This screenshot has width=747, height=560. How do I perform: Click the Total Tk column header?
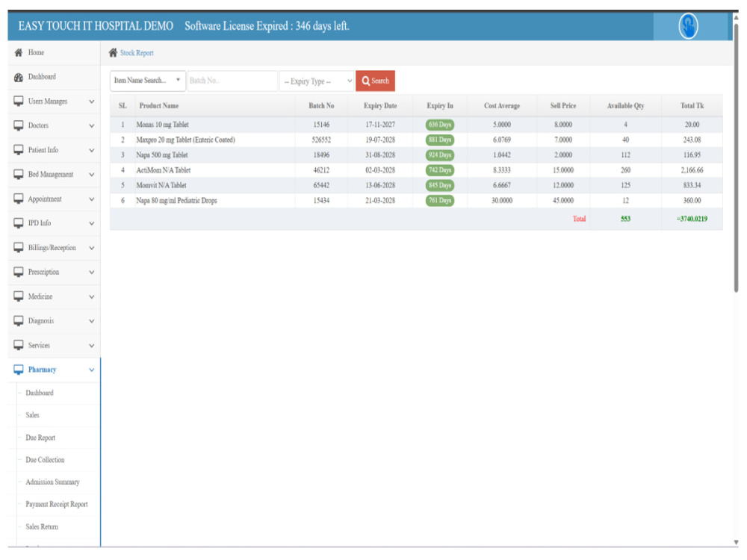click(692, 106)
